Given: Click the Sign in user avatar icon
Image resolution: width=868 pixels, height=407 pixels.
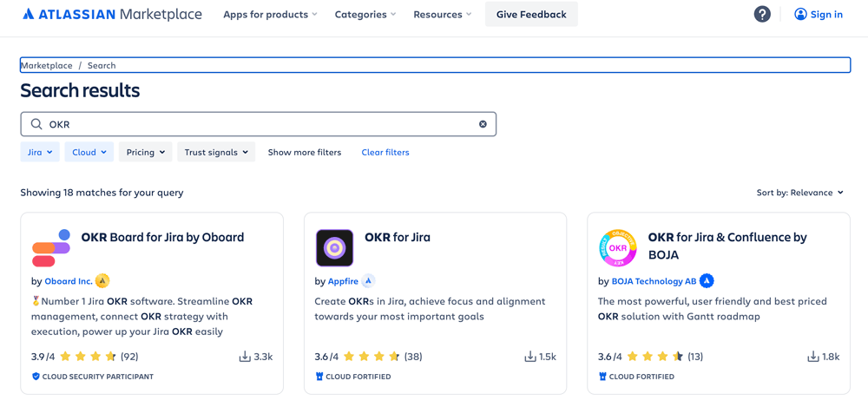Looking at the screenshot, I should 800,15.
